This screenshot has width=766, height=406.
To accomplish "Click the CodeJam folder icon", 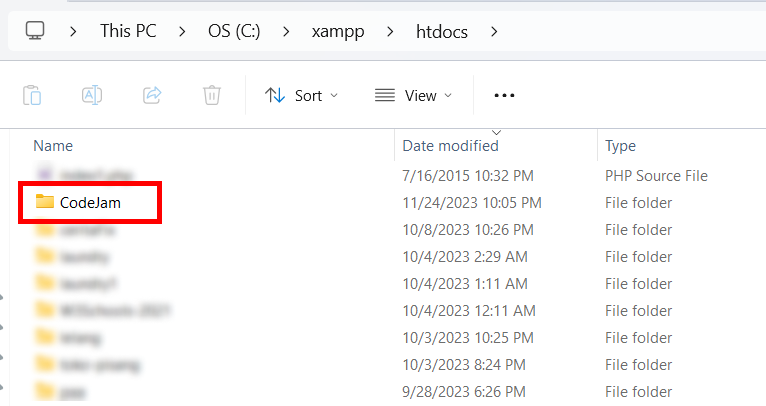I will coord(44,202).
